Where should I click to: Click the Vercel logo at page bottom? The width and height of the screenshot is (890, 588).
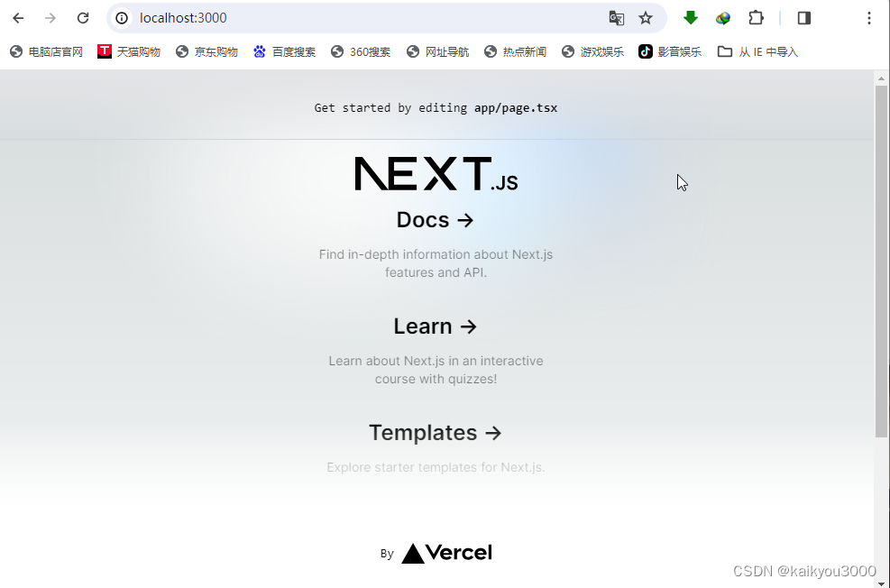446,553
